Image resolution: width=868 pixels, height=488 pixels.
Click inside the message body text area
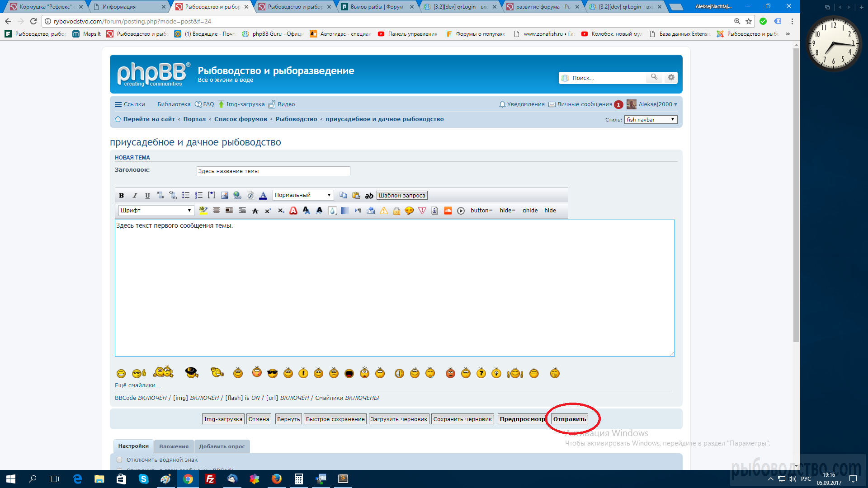(x=395, y=288)
